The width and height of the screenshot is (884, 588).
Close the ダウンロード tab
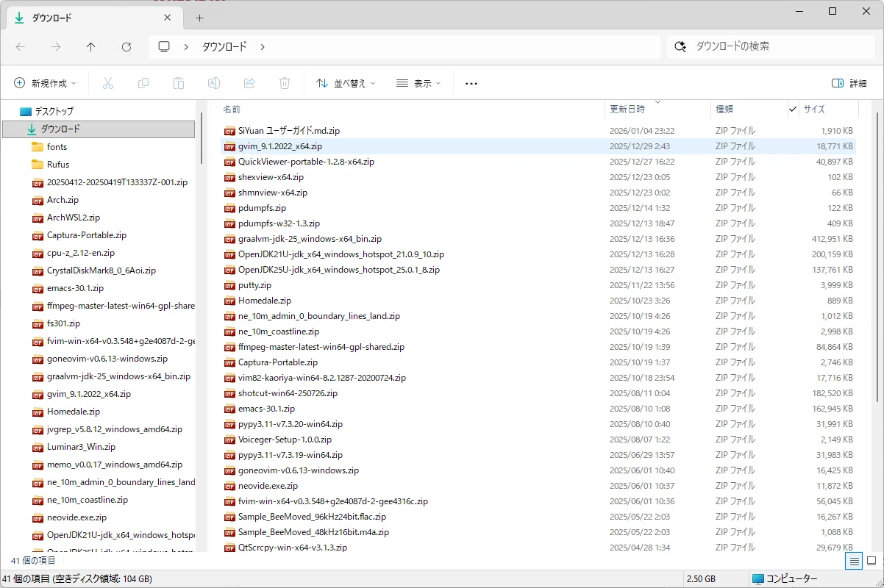168,18
